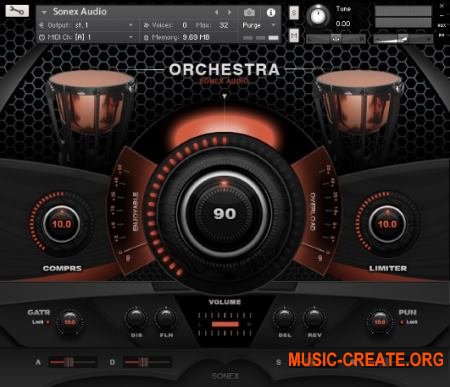Click the Tune knob in the header
This screenshot has height=387, width=450.
pyautogui.click(x=318, y=16)
